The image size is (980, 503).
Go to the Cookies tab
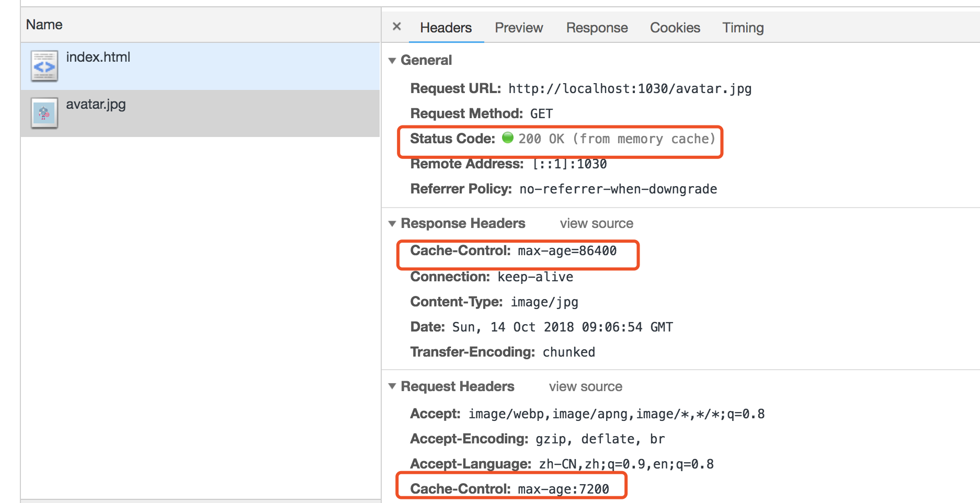coord(675,28)
